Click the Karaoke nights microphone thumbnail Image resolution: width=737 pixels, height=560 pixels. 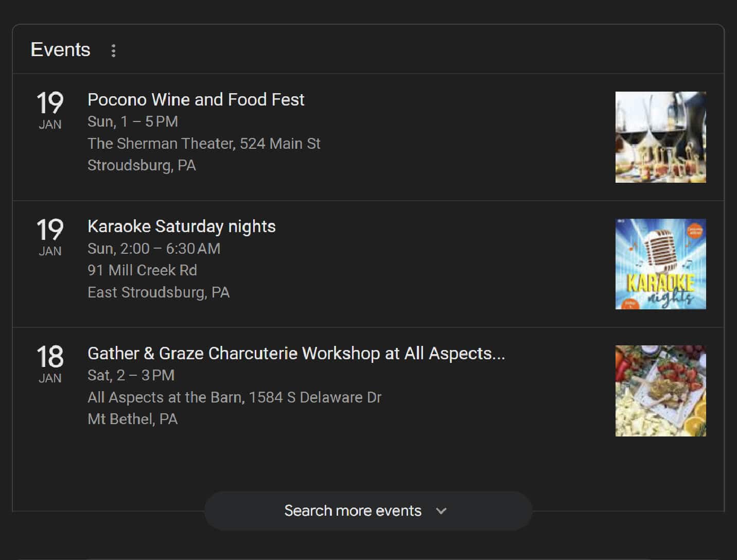[x=660, y=264]
